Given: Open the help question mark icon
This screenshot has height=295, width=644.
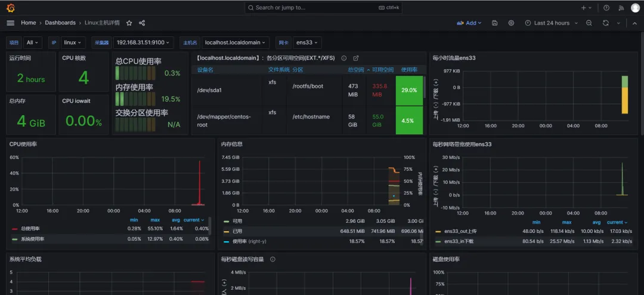Looking at the screenshot, I should pyautogui.click(x=606, y=8).
